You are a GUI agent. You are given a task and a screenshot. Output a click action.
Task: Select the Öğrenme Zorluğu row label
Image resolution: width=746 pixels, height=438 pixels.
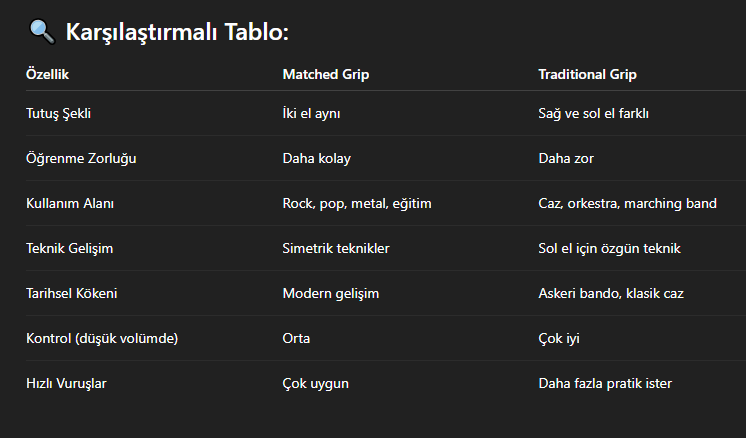[x=80, y=158]
